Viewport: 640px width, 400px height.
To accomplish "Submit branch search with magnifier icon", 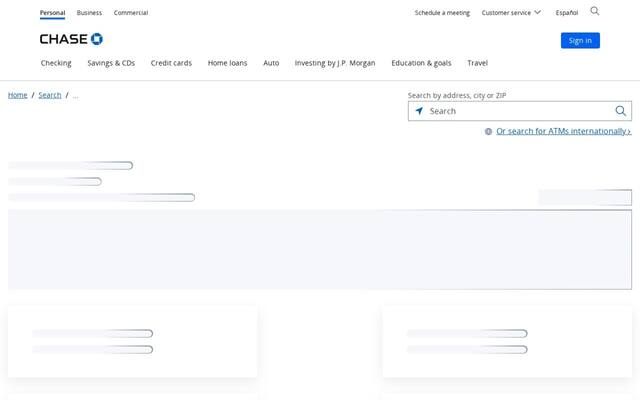I will coord(620,111).
